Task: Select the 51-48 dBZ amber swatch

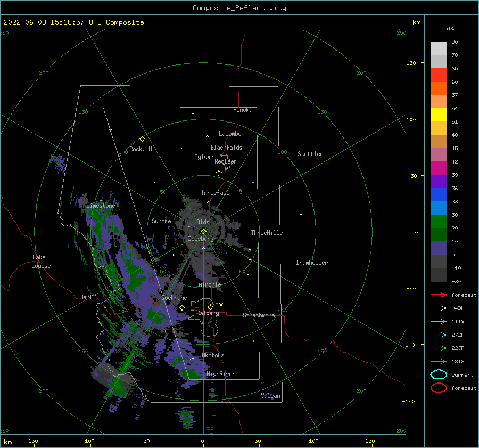Action: [439, 128]
